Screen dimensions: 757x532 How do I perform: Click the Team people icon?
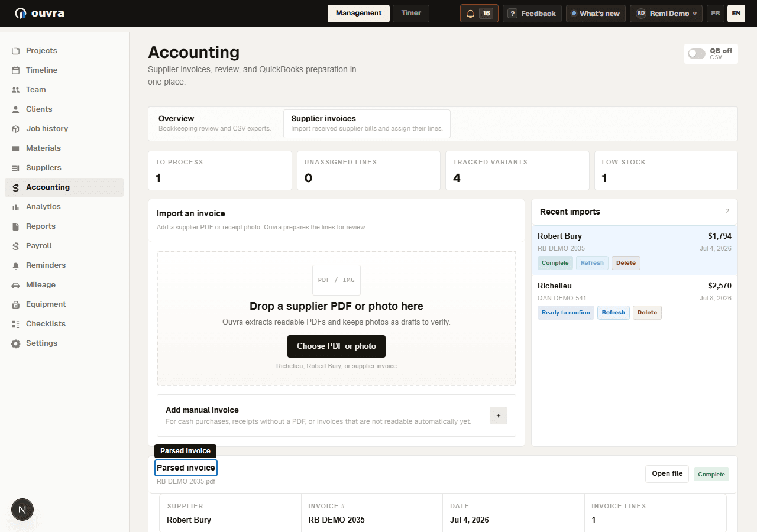coord(16,90)
